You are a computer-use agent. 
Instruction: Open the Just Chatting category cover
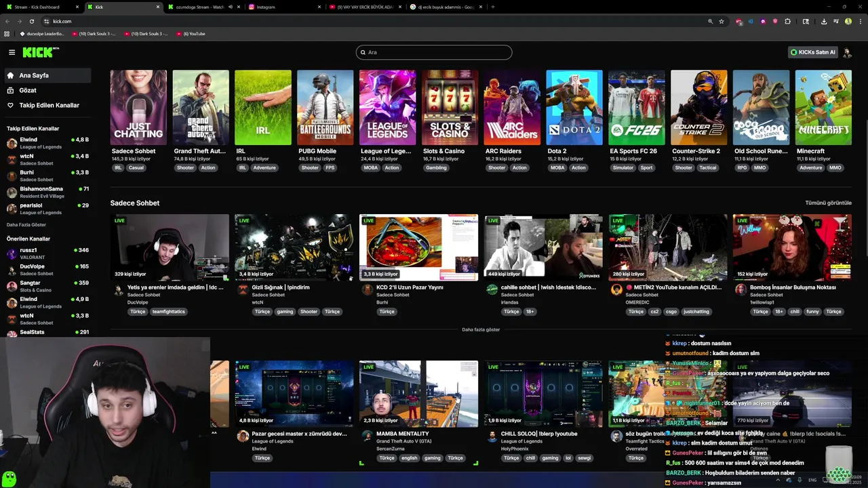click(138, 108)
